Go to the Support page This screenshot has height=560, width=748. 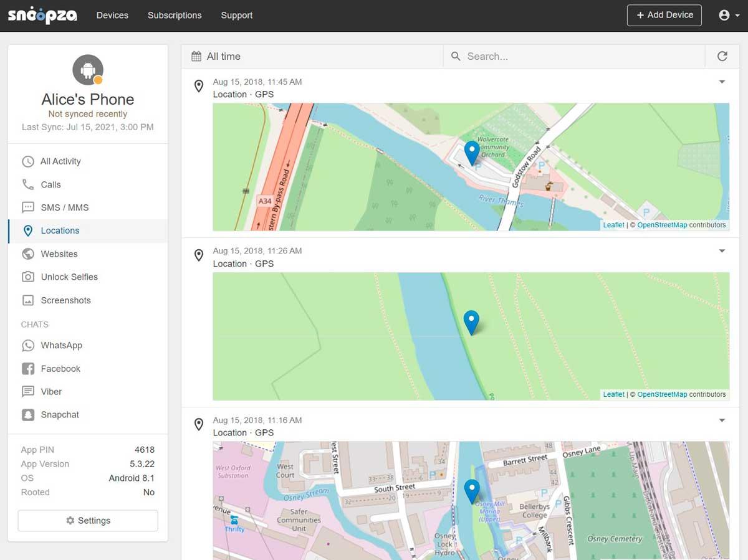tap(237, 15)
